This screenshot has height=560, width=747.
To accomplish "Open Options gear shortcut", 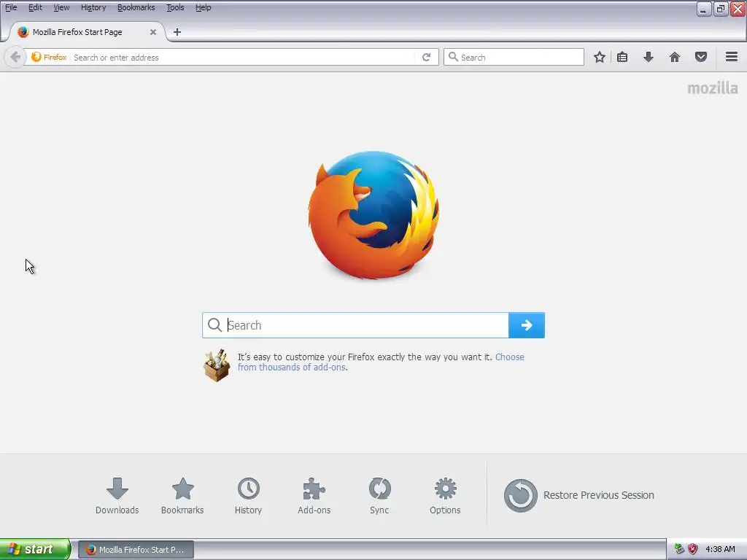I will [x=445, y=496].
